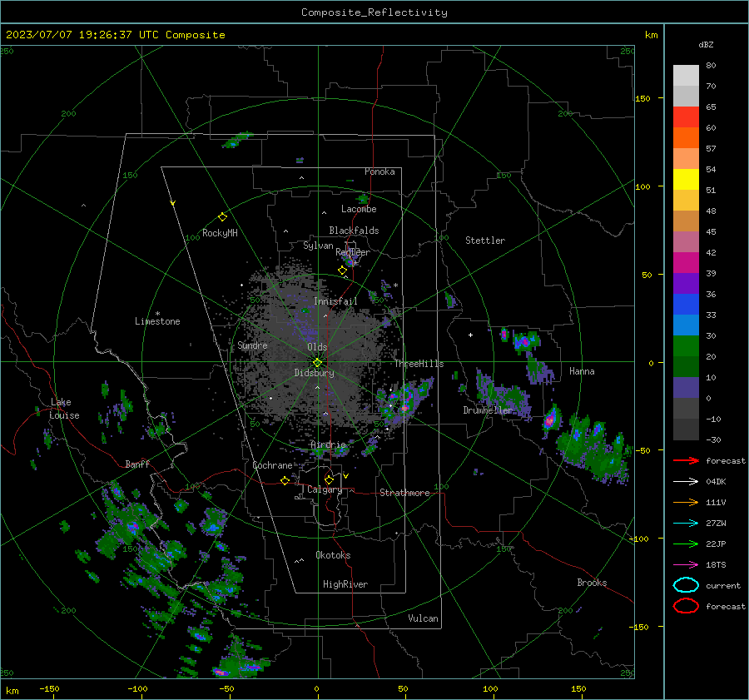
Task: Click the storm cell west of Hanna
Action: 525,341
